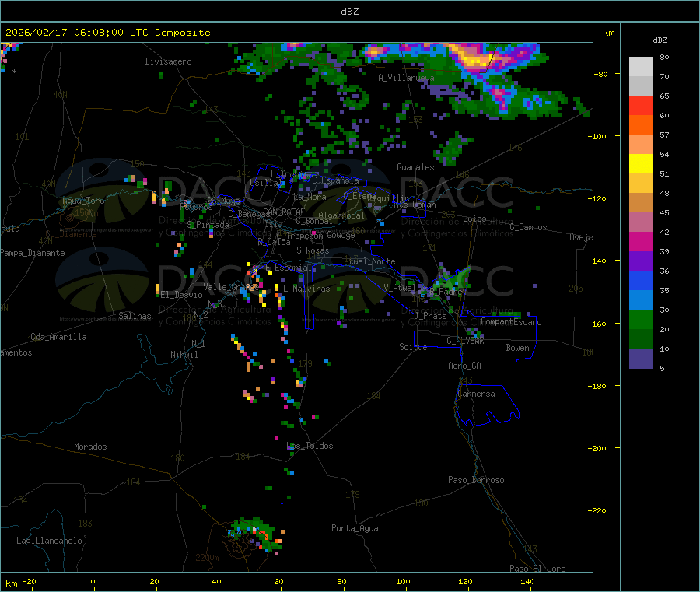Click the 'S_Pintada' map label

point(208,225)
